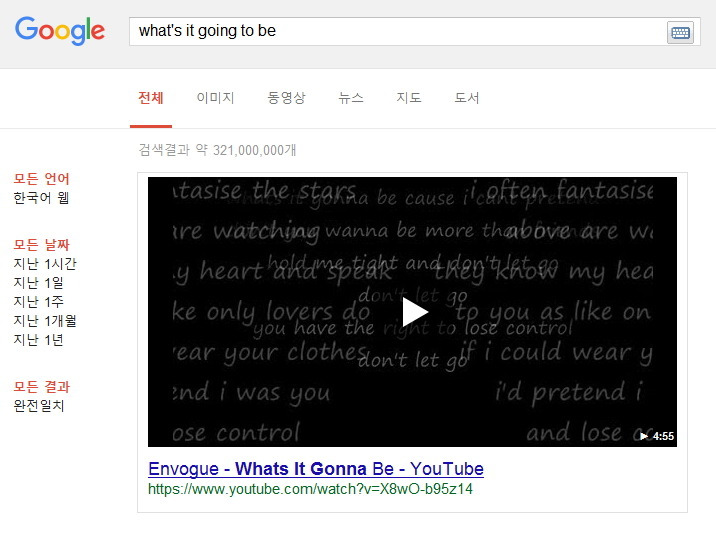
Task: Open Envogue - Whats It Gonna Be link
Action: click(x=316, y=469)
